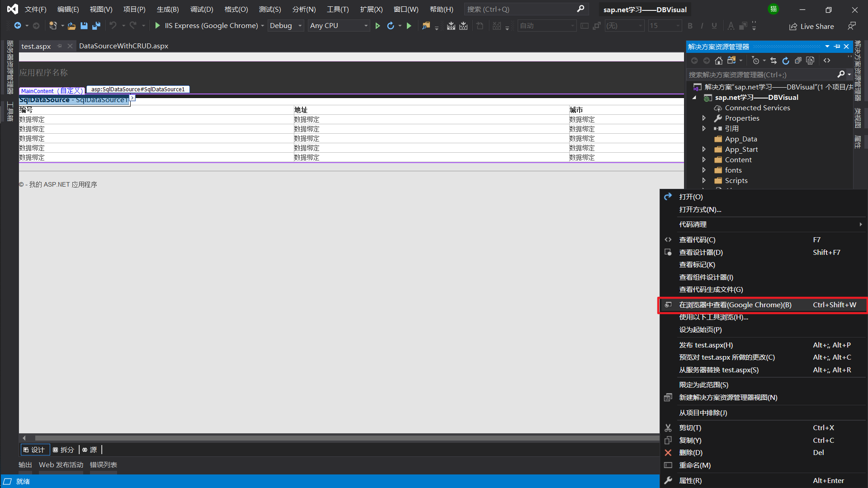Expand the Content folder in Solution Explorer

(705, 160)
